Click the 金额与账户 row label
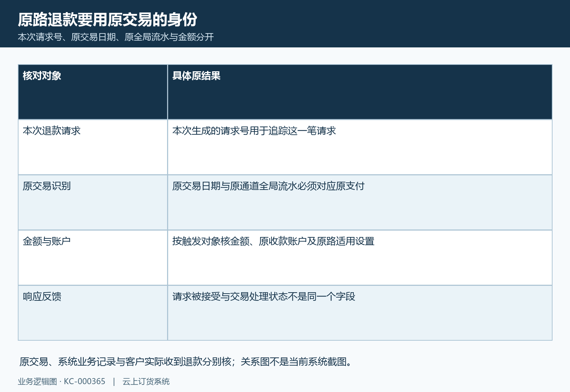Image resolution: width=570 pixels, height=392 pixels. [47, 241]
